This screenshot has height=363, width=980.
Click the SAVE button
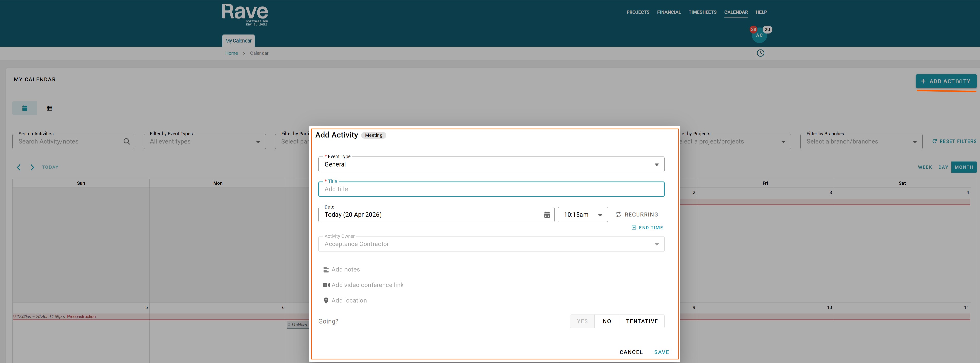tap(661, 352)
